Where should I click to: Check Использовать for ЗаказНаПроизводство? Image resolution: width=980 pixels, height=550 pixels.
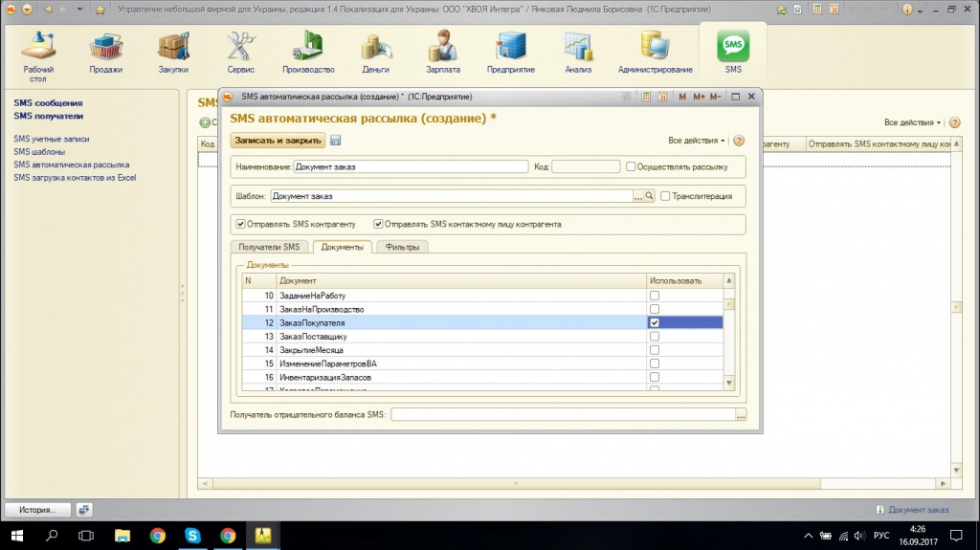(x=655, y=309)
